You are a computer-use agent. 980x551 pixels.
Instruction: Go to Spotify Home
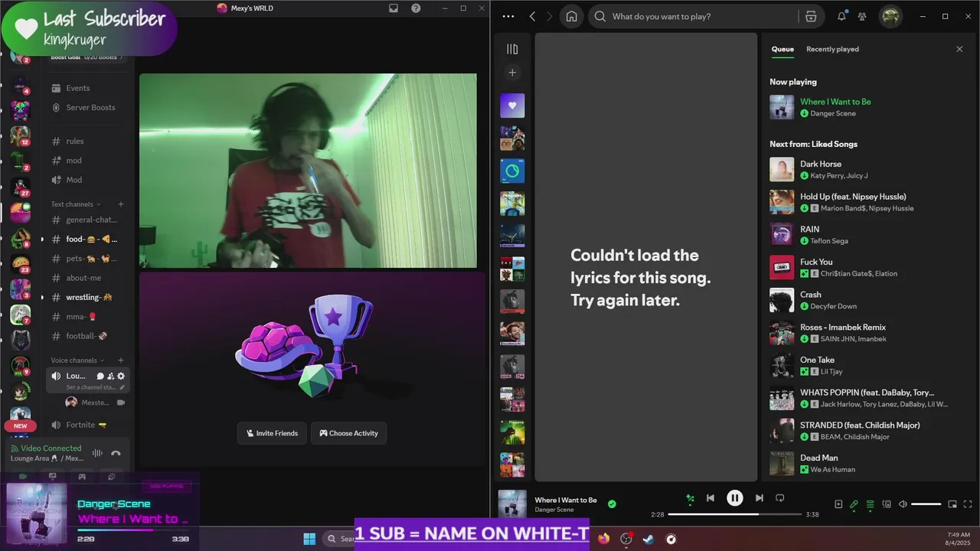[x=571, y=16]
